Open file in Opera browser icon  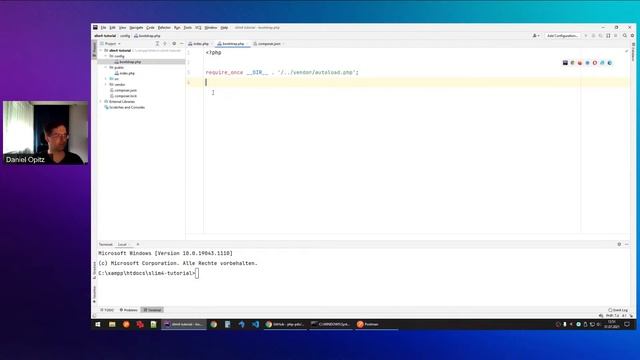595,63
